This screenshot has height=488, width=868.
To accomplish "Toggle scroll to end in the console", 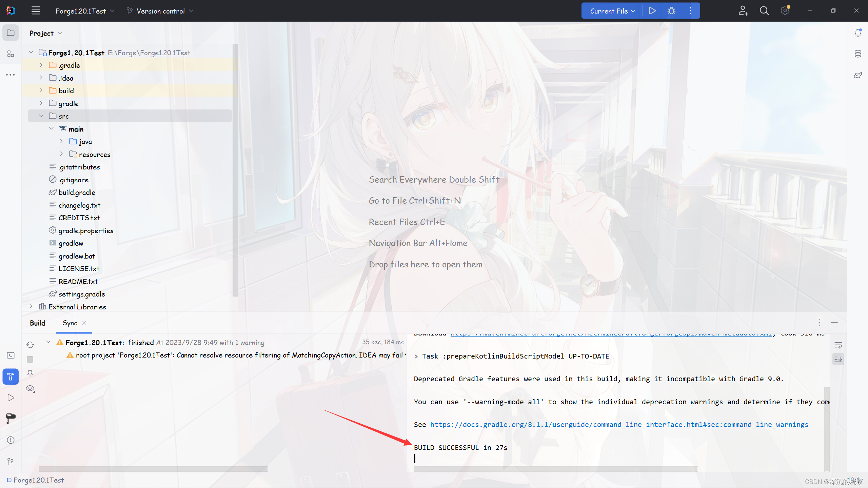I will point(838,359).
